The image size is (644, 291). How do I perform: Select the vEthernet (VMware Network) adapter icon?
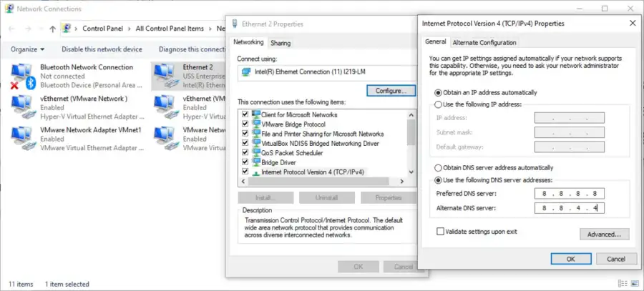click(21, 105)
